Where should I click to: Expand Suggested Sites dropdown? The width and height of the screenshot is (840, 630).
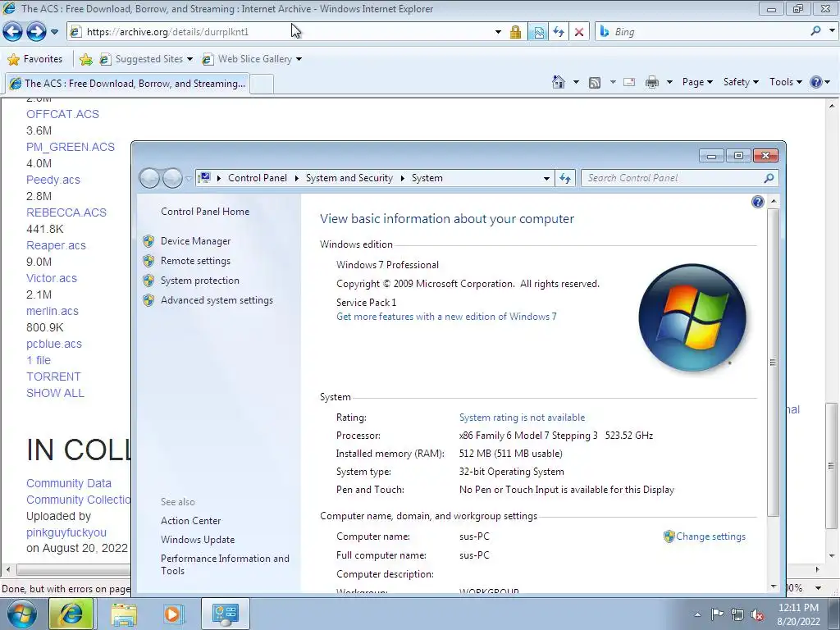(x=189, y=59)
